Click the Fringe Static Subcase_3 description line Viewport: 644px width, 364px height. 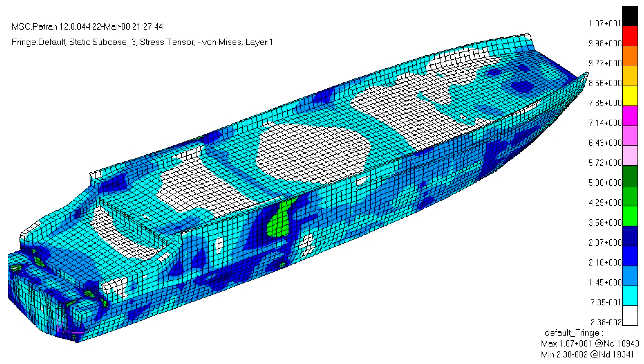click(x=142, y=42)
